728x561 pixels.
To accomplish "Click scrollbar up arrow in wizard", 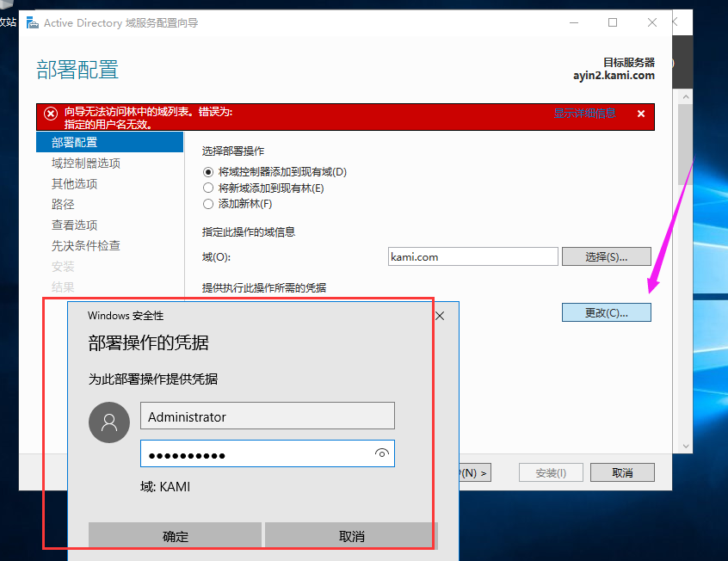I will click(x=686, y=97).
